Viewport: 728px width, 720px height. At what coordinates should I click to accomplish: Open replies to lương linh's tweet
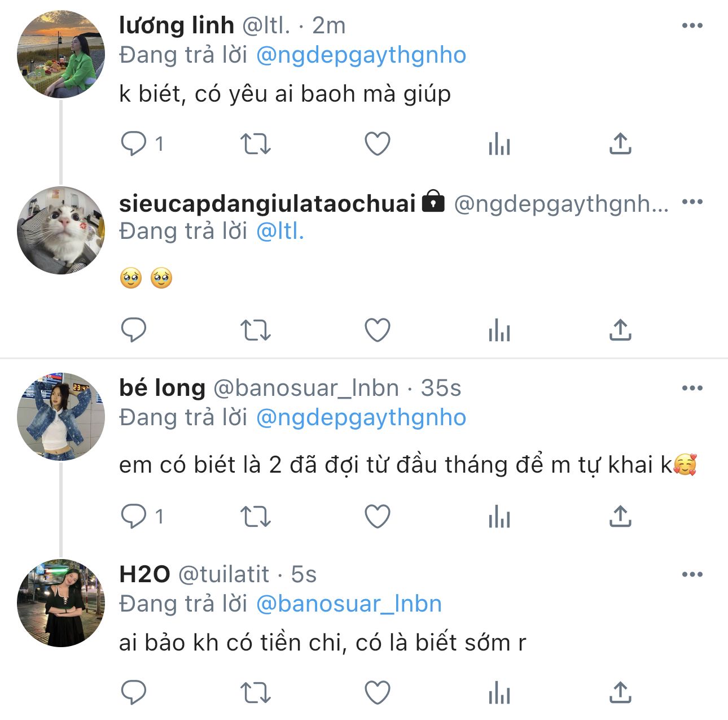(x=134, y=144)
